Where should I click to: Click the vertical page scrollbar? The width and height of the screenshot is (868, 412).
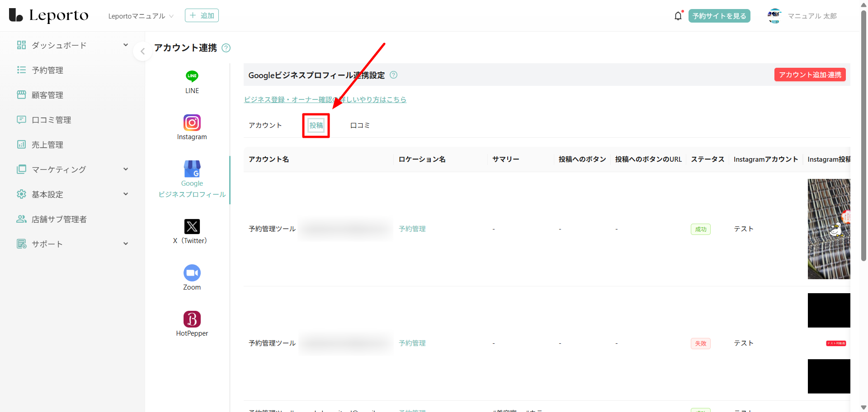pos(863,136)
